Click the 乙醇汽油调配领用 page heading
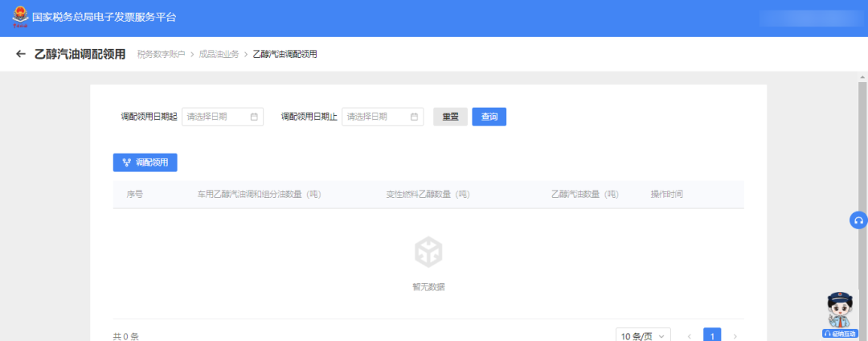868x341 pixels. (80, 54)
